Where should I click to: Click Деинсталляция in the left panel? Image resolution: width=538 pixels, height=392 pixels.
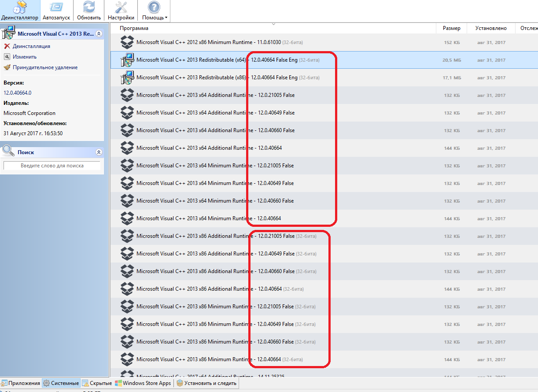(31, 46)
